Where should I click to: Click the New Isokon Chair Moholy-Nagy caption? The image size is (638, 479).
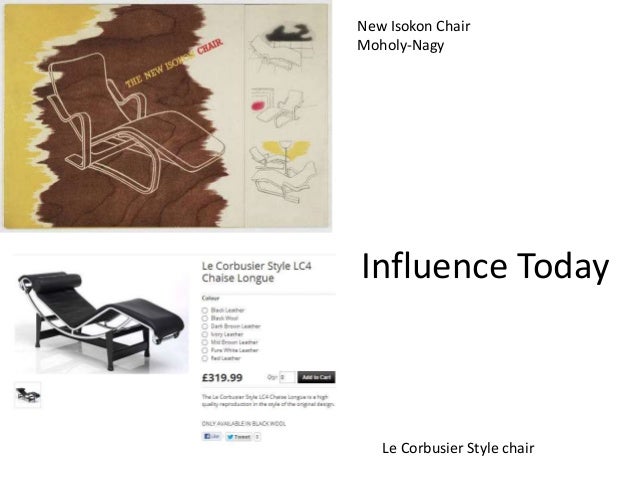click(x=413, y=35)
